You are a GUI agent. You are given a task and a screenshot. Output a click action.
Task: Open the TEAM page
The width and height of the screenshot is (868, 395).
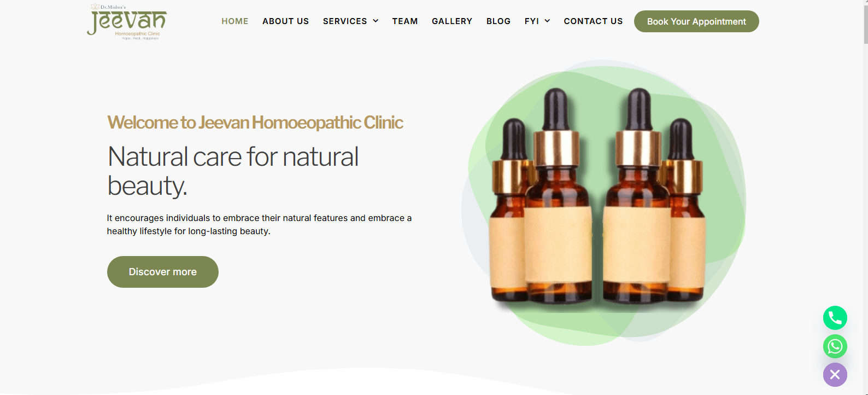[x=405, y=21]
